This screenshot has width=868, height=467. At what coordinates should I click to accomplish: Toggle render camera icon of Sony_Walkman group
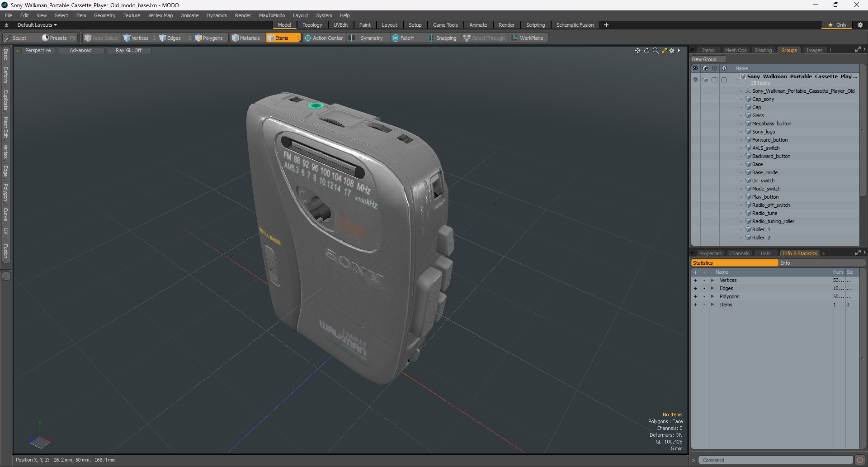pos(705,80)
